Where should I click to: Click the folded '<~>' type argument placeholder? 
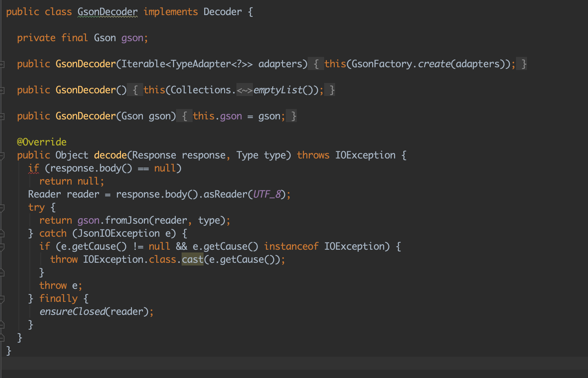click(245, 90)
